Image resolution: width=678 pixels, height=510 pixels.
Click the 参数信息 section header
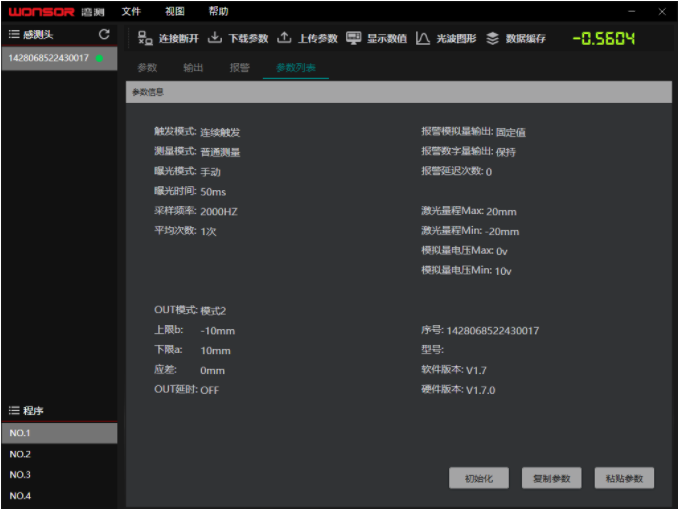point(399,92)
